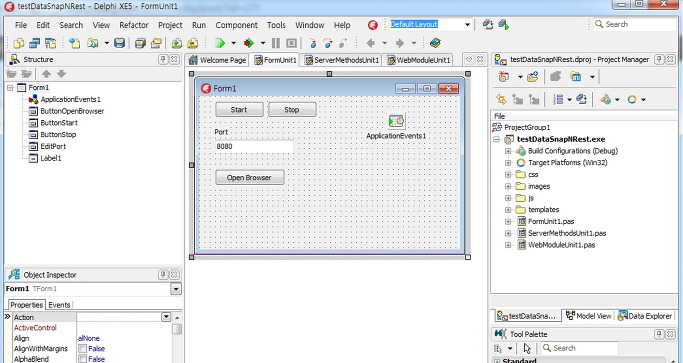
Task: Open the Default Layout dropdown
Action: tap(467, 24)
